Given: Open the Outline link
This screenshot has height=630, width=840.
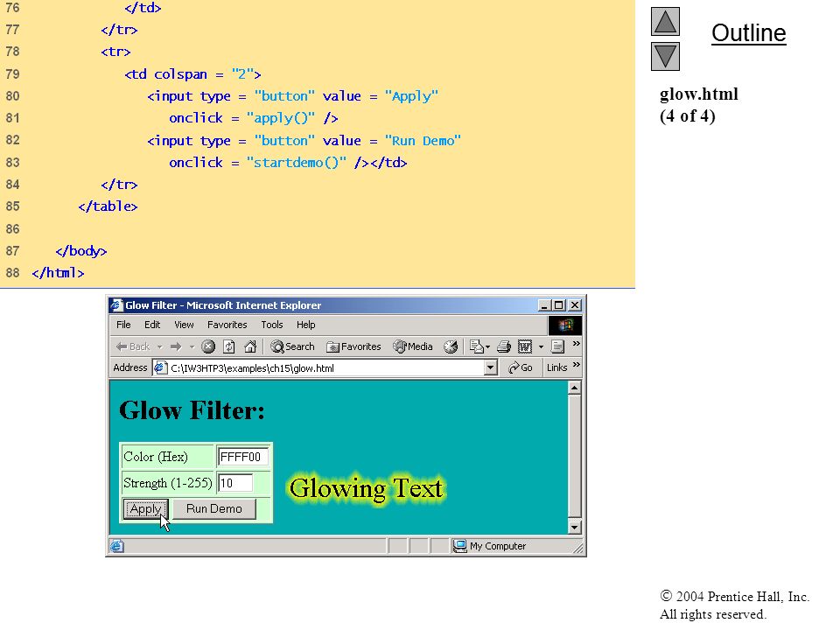Looking at the screenshot, I should pos(748,33).
